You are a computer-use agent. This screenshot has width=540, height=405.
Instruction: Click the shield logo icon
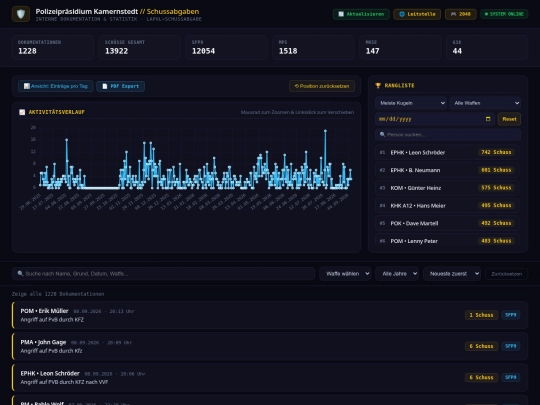coord(21,14)
